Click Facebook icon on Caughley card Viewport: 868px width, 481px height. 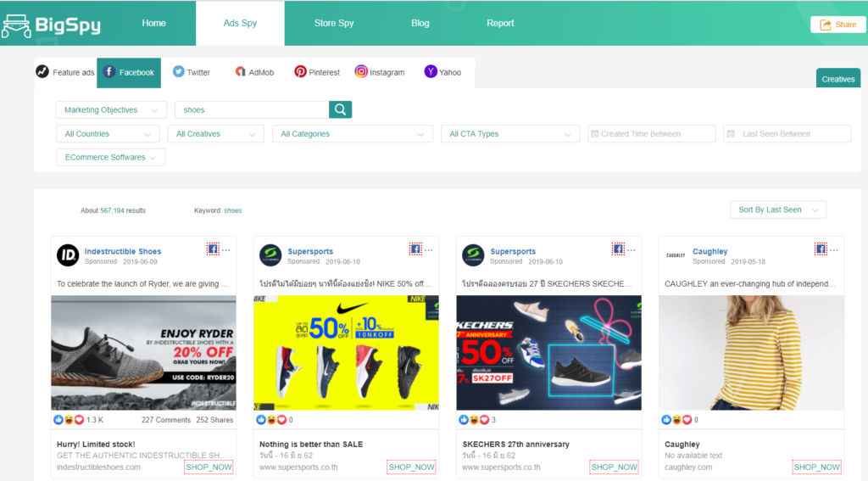(x=821, y=249)
